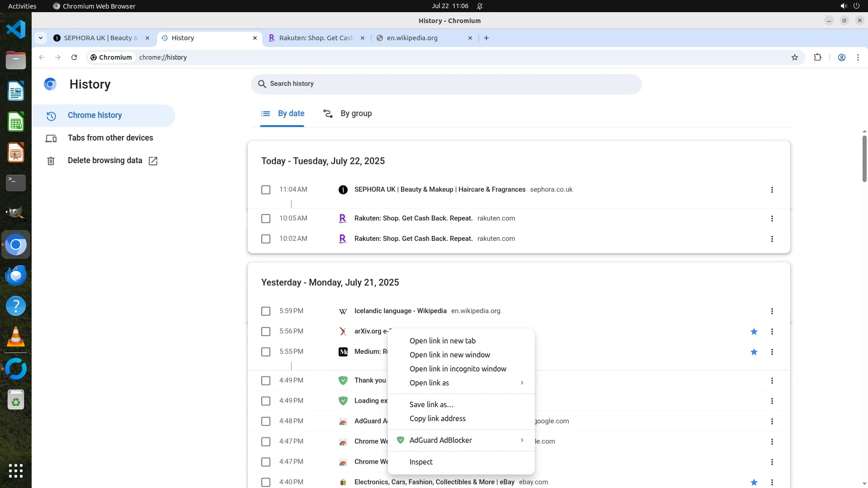Click Copy link address option

pyautogui.click(x=437, y=418)
